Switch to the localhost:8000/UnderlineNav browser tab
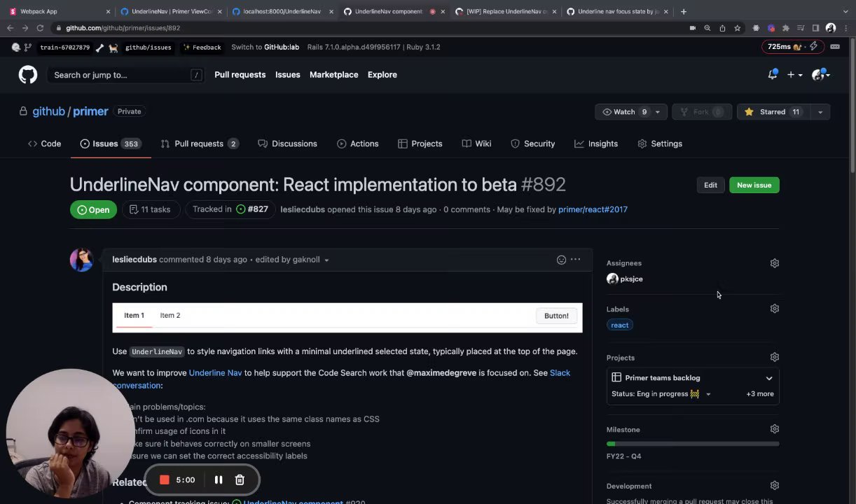 282,11
